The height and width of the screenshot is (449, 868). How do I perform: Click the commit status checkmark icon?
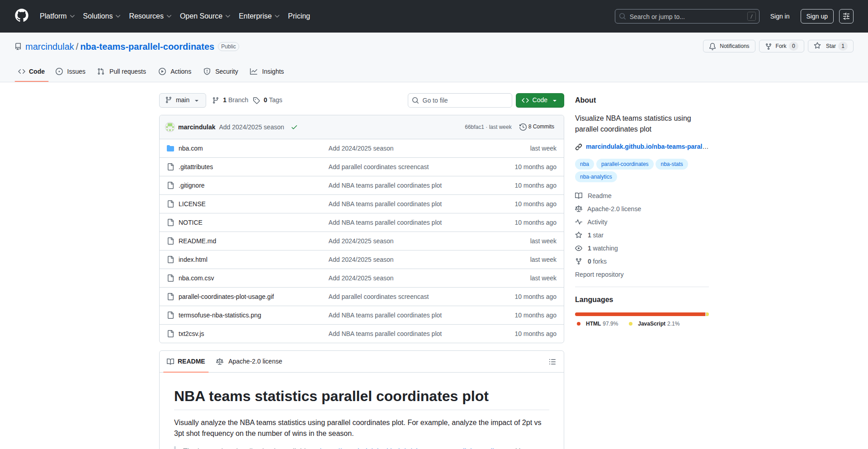[294, 127]
